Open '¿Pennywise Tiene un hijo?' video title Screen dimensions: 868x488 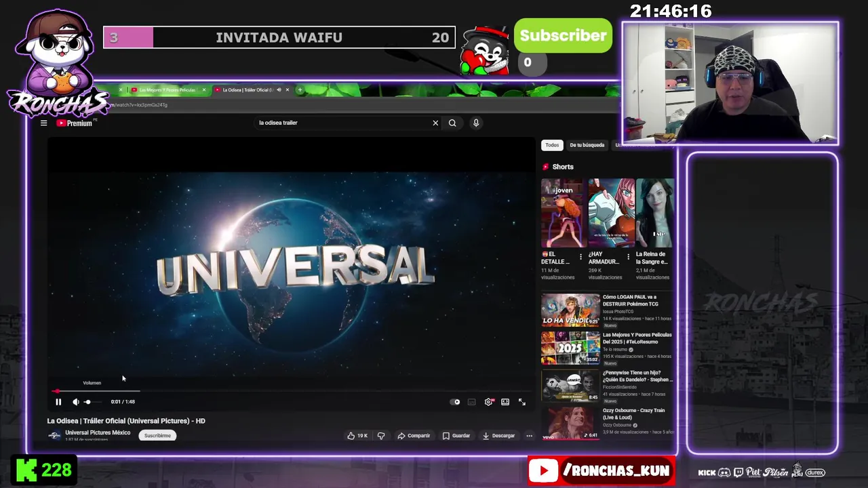(x=637, y=376)
